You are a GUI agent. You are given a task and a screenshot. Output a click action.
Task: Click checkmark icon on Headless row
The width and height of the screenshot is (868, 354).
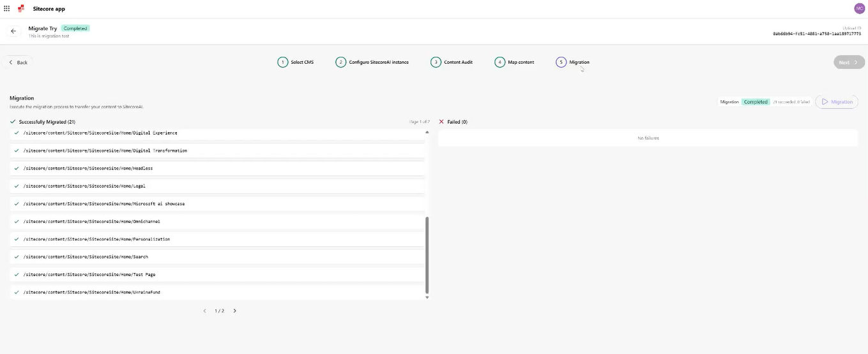[x=17, y=168]
